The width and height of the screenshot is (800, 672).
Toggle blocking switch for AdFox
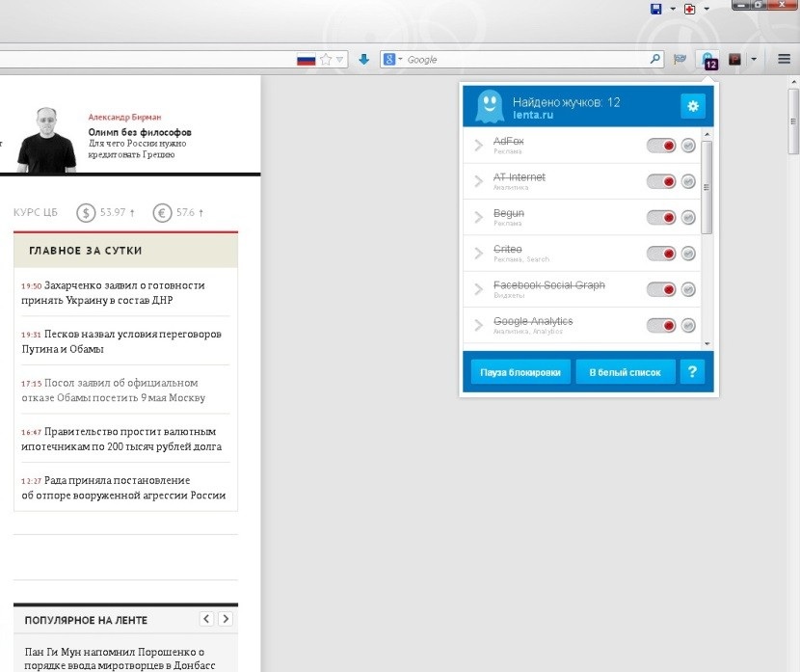[x=661, y=146]
